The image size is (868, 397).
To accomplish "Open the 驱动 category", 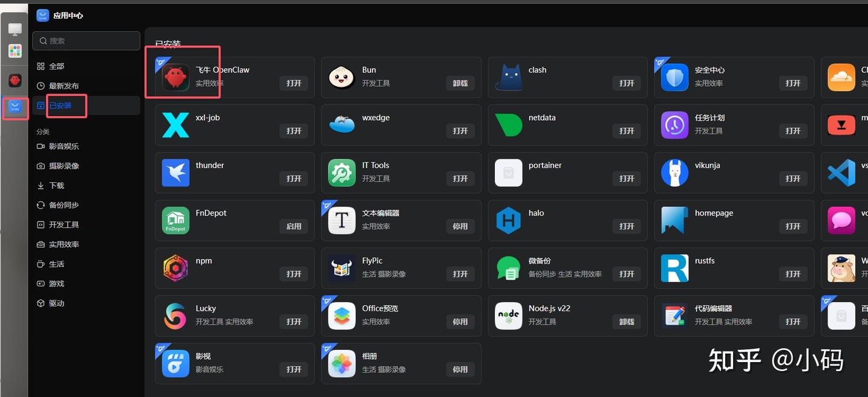I will (87, 303).
